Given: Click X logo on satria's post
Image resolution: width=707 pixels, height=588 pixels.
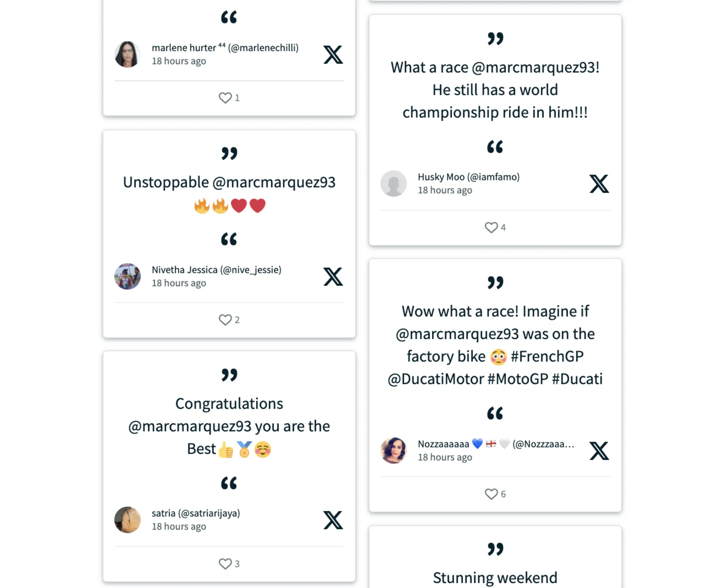Looking at the screenshot, I should [333, 520].
